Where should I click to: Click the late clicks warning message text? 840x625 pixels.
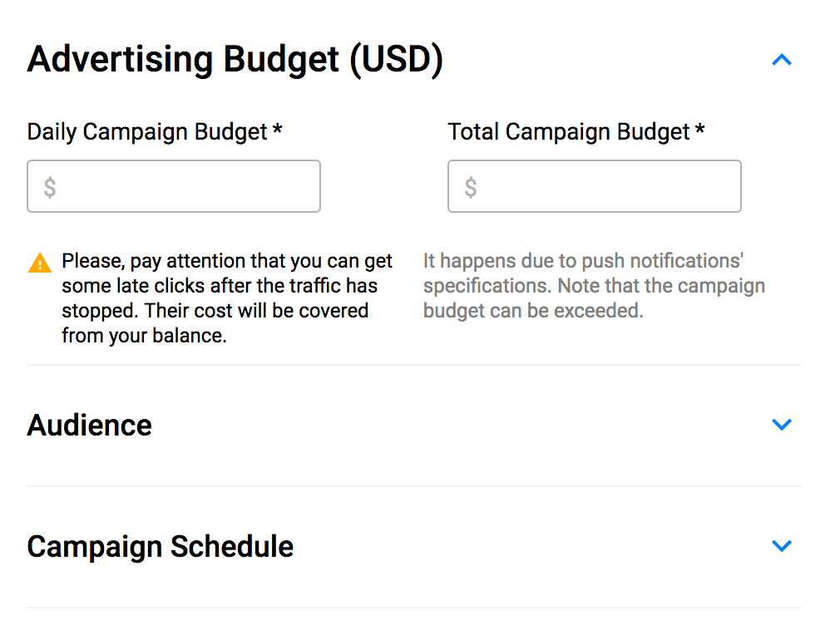pos(225,293)
